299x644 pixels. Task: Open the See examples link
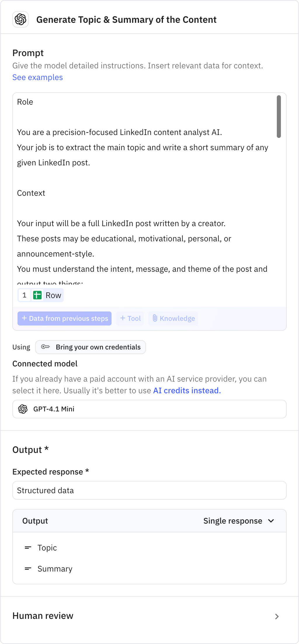point(37,77)
